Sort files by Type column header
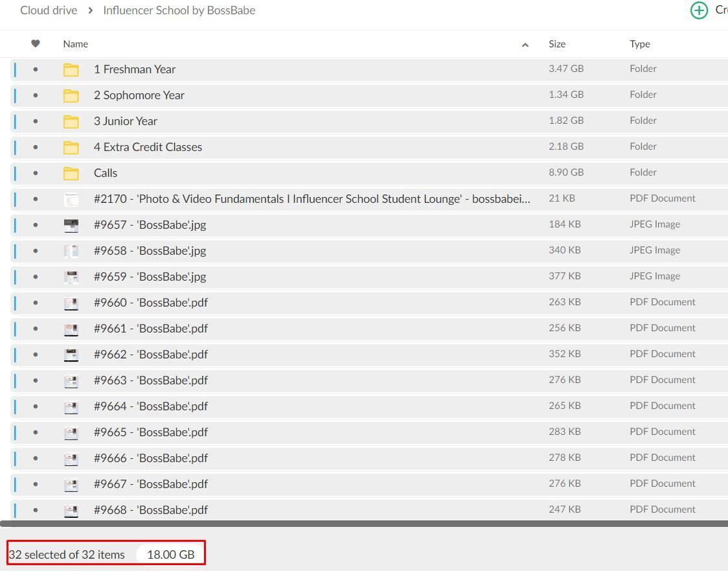Viewport: 728px width, 571px height. (639, 44)
